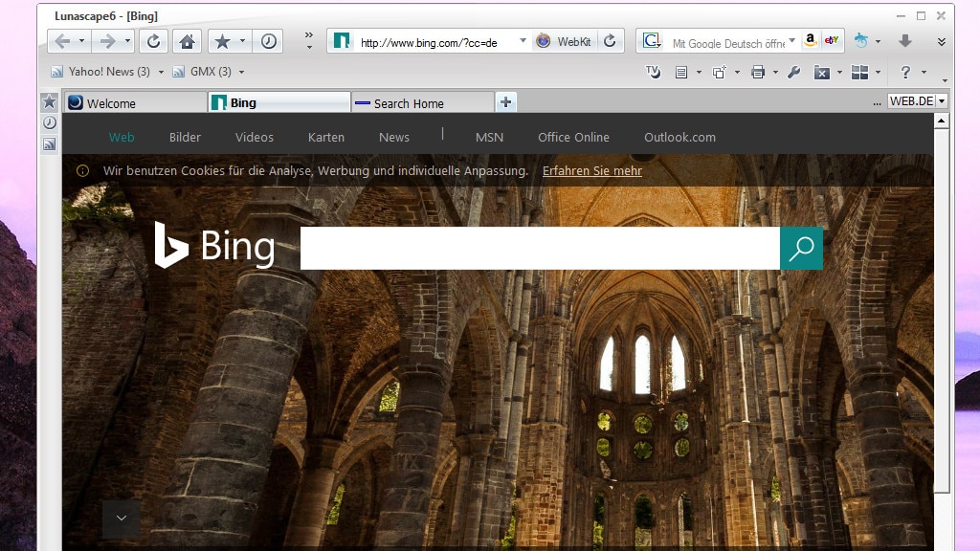Click the page scrollbar up arrow
The image size is (980, 551).
coord(942,121)
